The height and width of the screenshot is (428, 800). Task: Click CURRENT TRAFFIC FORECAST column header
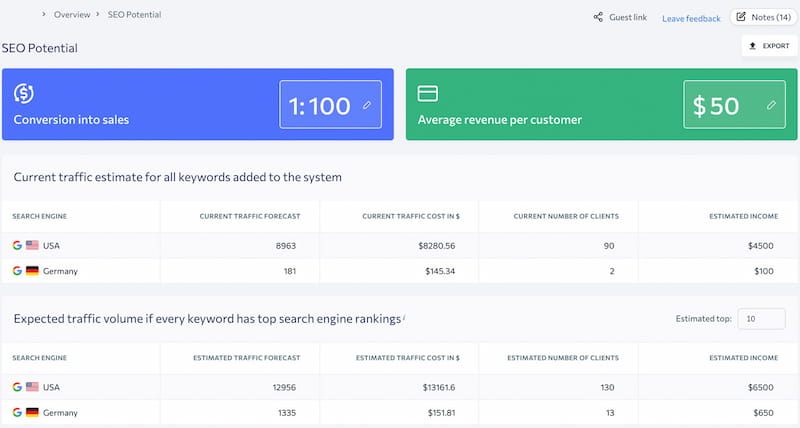249,216
